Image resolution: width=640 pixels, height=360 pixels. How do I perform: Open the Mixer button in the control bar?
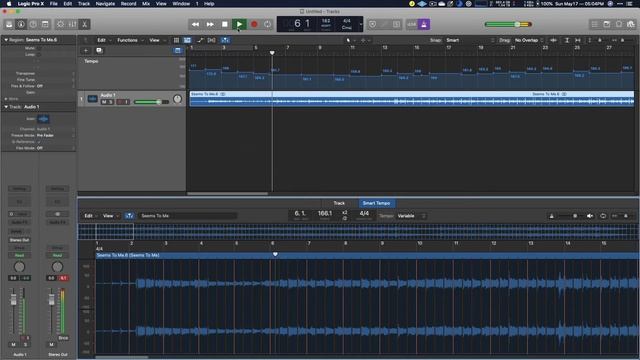point(72,24)
